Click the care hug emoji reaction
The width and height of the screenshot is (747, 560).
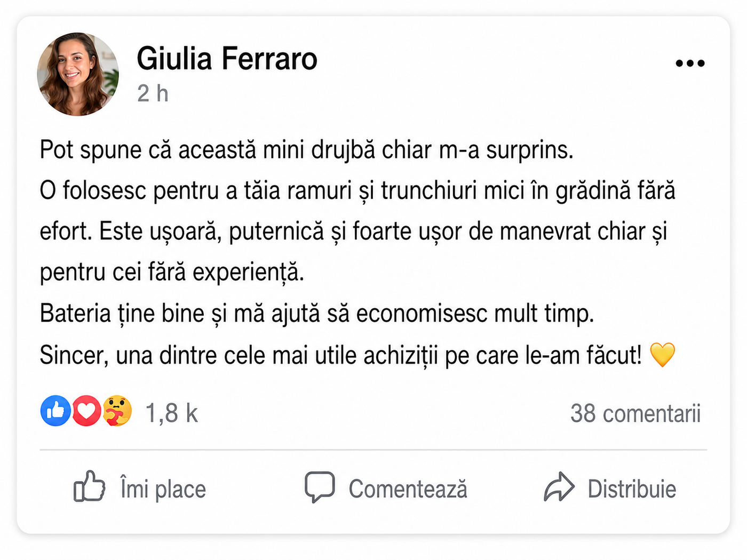pyautogui.click(x=117, y=411)
